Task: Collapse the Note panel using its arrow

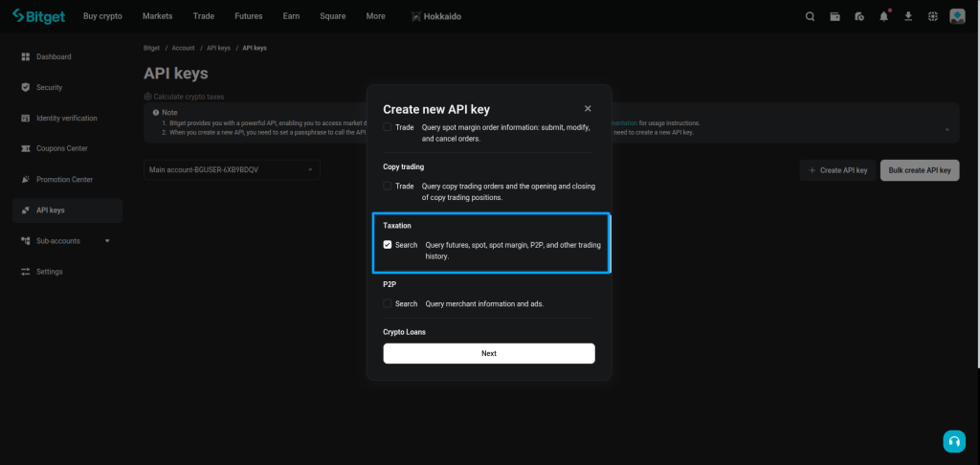Action: (947, 129)
